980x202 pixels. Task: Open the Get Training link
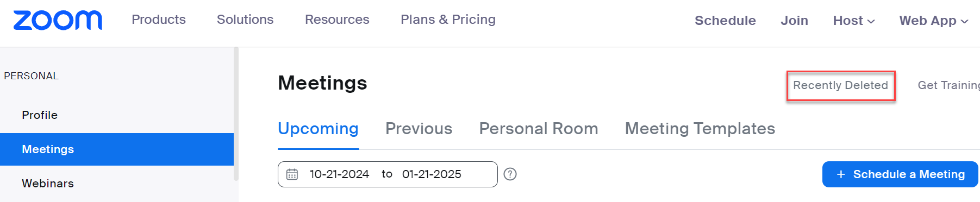[x=948, y=85]
